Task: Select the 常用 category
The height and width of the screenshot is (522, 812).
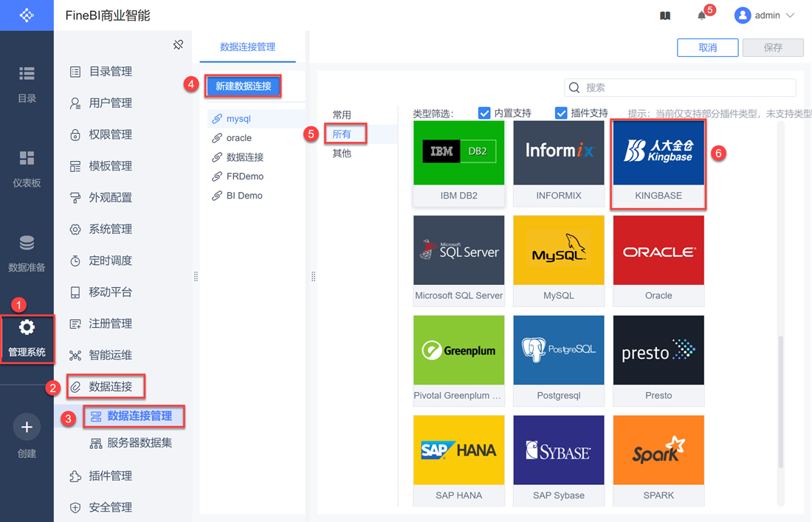Action: coord(342,115)
